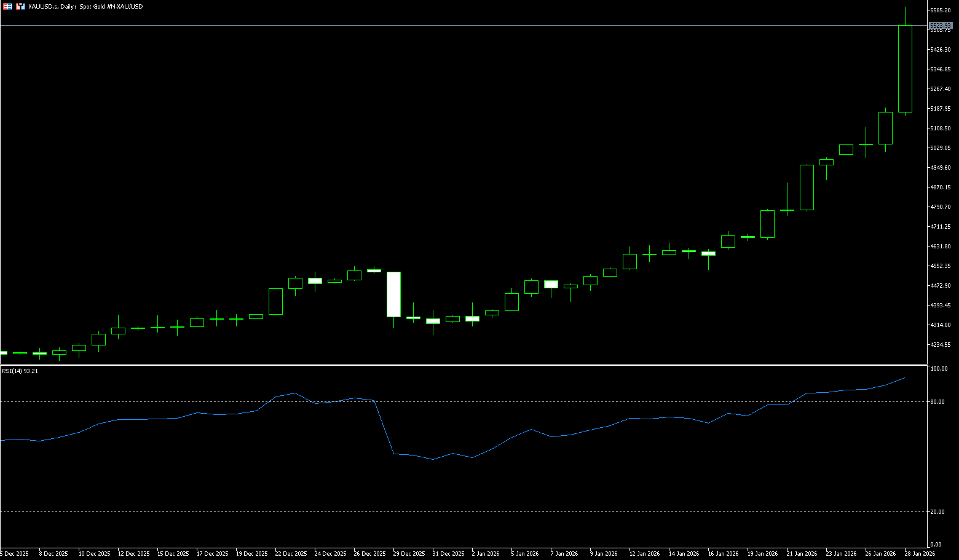Select the 21 Jan 2026 bullish candle body
This screenshot has width=959, height=560.
pos(807,187)
